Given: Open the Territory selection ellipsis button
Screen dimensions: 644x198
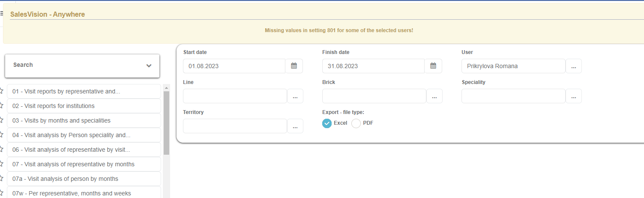Looking at the screenshot, I should point(295,126).
